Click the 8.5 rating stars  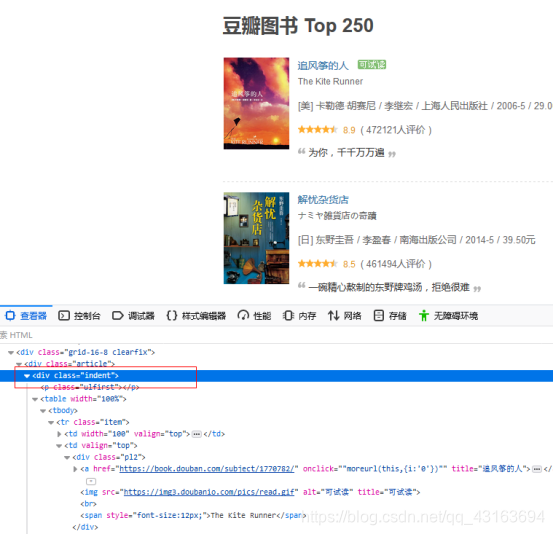pos(317,264)
